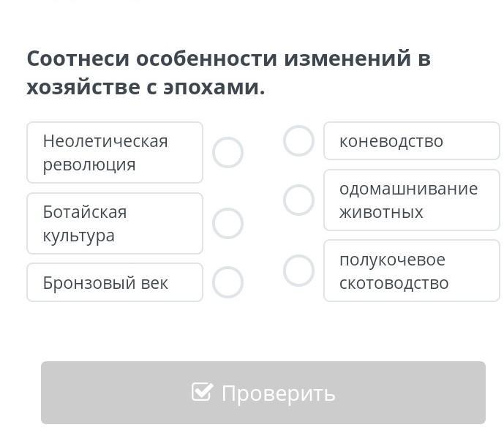Choose the коневодство answer card
504x441 pixels.
411,141
